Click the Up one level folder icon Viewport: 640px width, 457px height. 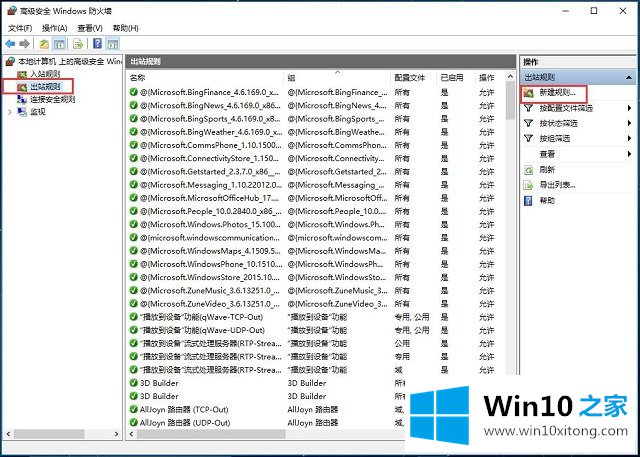(44, 43)
